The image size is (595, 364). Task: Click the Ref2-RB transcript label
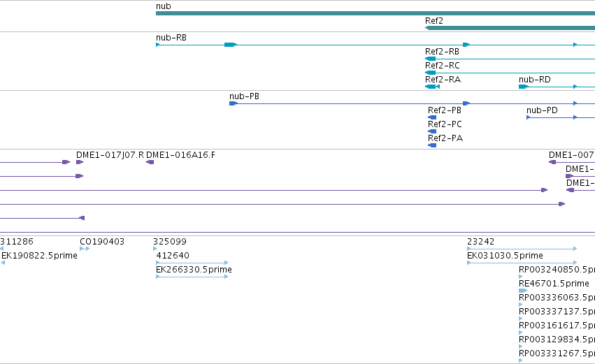[x=442, y=52]
